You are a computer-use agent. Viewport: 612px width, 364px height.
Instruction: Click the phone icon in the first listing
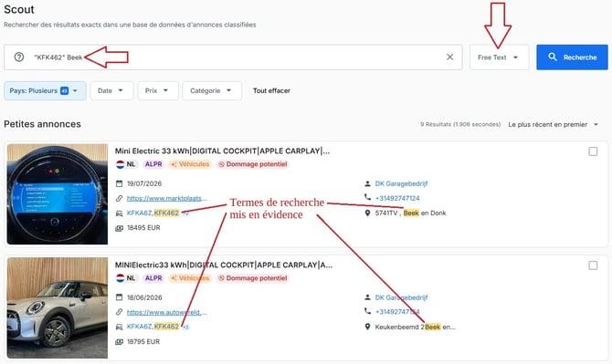pyautogui.click(x=367, y=197)
